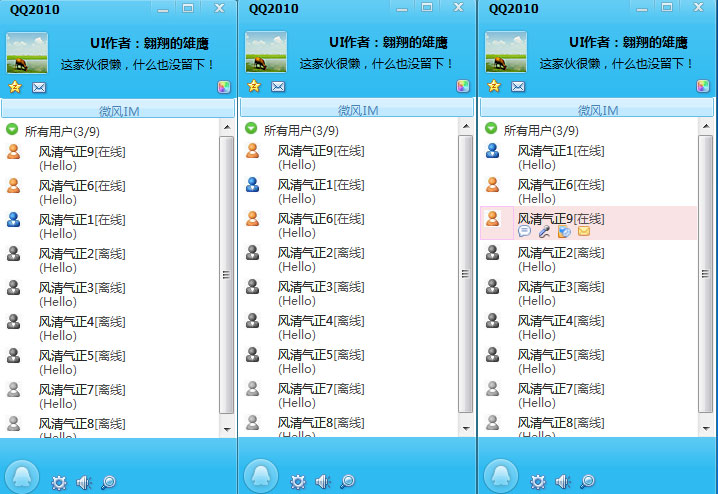This screenshot has width=718, height=494.
Task: Open the mail icon in middle QQ2010 window
Action: 278,86
